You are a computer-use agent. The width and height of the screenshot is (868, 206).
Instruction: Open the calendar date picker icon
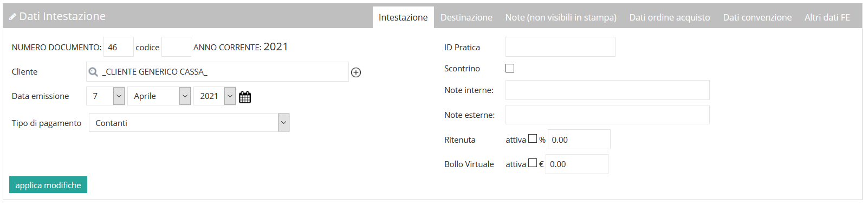point(245,97)
